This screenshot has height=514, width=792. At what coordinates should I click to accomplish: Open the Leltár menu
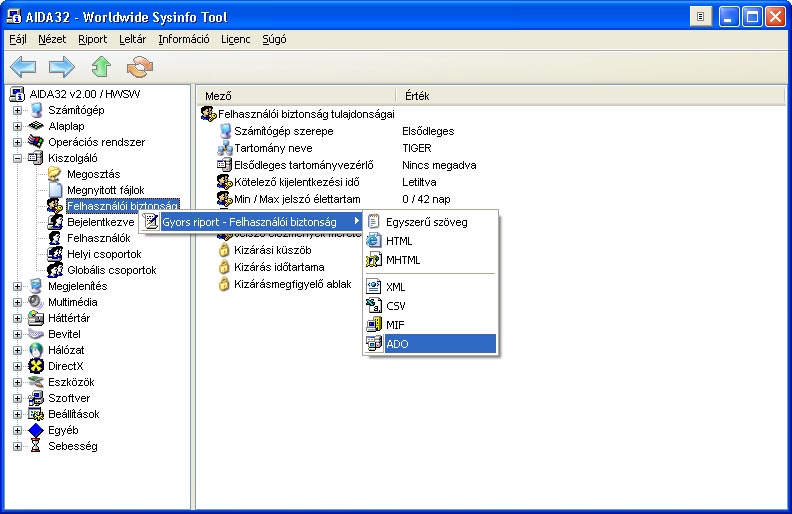tap(132, 39)
